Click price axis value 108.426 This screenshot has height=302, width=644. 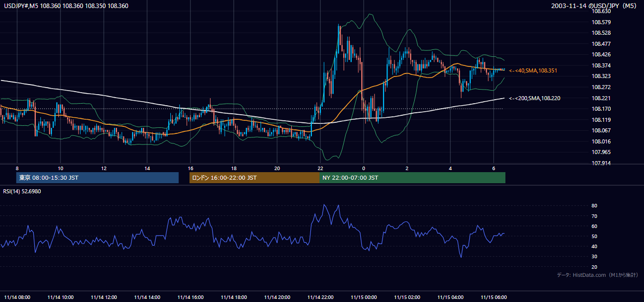601,54
